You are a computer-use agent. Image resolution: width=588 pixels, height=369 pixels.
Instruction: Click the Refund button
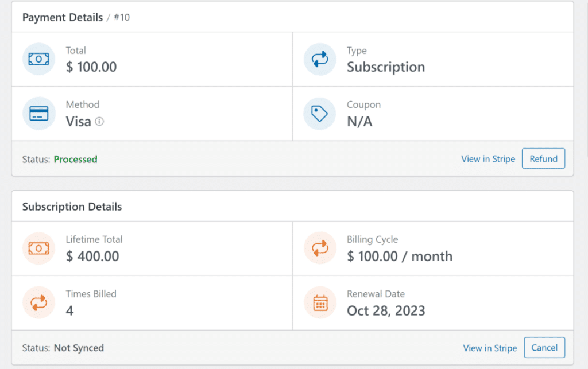tap(543, 158)
